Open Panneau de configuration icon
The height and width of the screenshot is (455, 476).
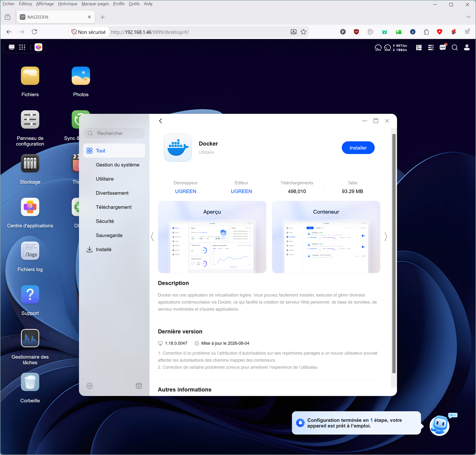click(30, 119)
